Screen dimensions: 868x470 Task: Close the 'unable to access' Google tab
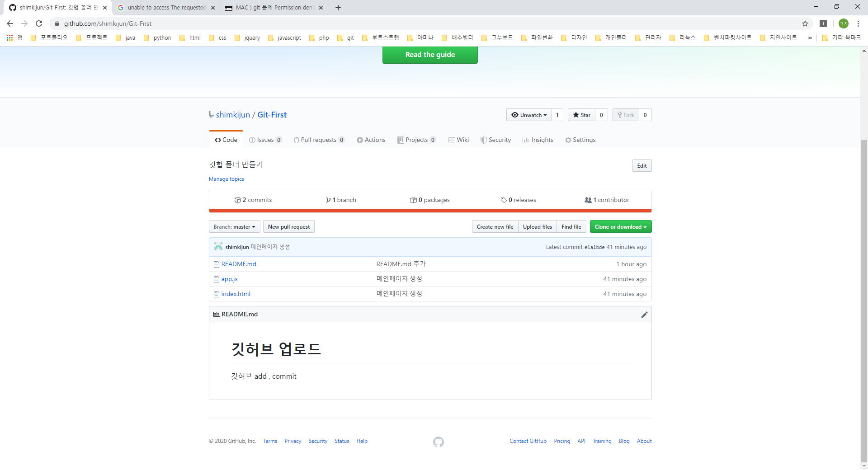213,8
